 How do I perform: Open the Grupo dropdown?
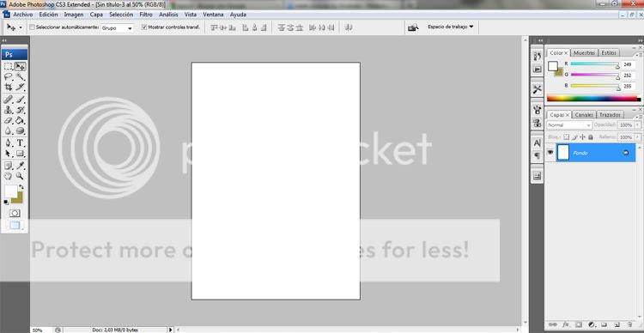(x=118, y=28)
